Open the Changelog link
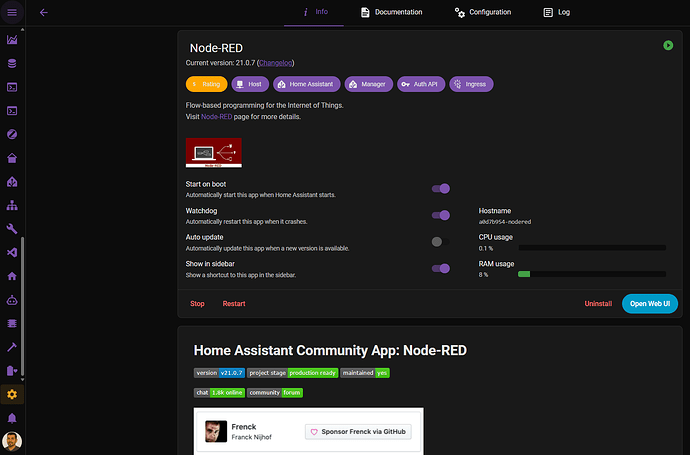The height and width of the screenshot is (455, 690). pos(275,63)
